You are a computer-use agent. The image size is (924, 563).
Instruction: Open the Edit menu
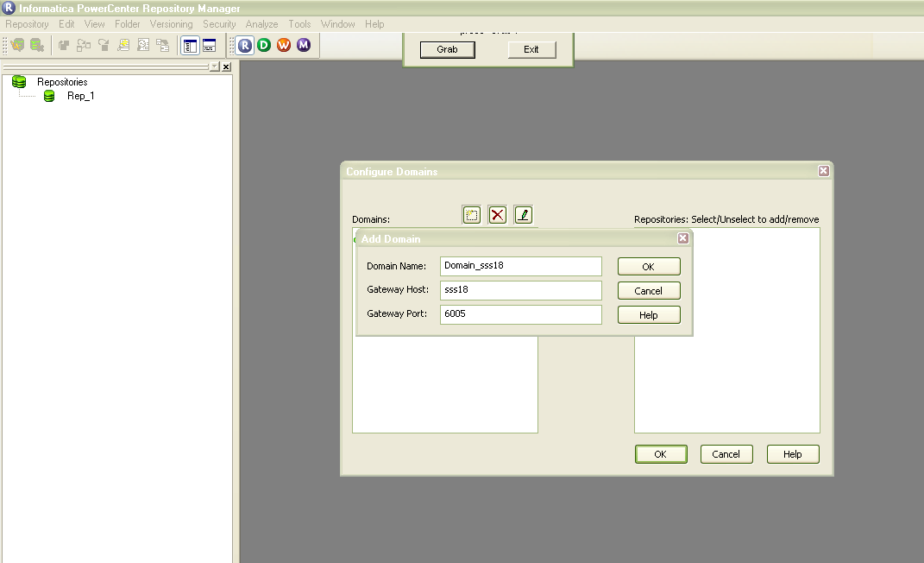66,24
